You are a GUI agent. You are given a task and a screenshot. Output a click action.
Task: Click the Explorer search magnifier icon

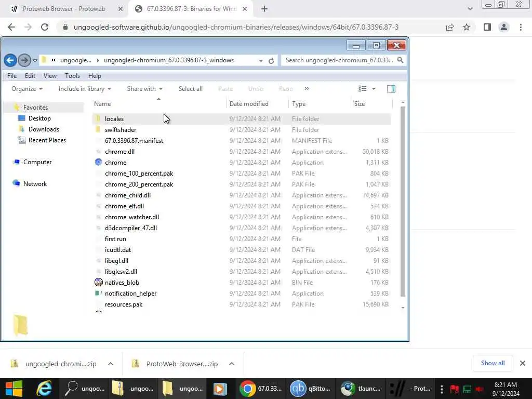(401, 60)
